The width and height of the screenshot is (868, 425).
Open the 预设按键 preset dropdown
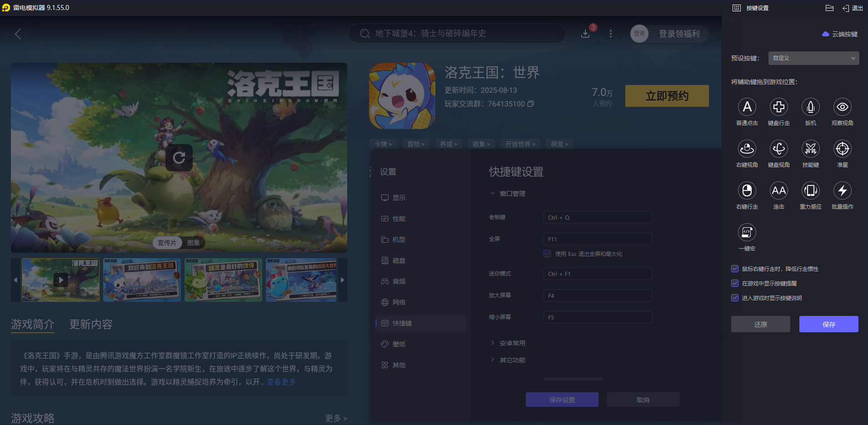point(813,58)
